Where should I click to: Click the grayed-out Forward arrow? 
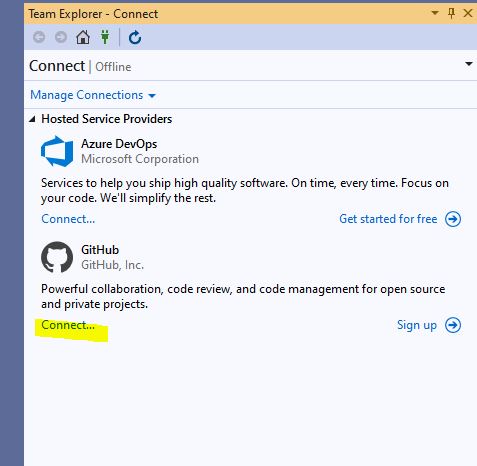[x=61, y=37]
